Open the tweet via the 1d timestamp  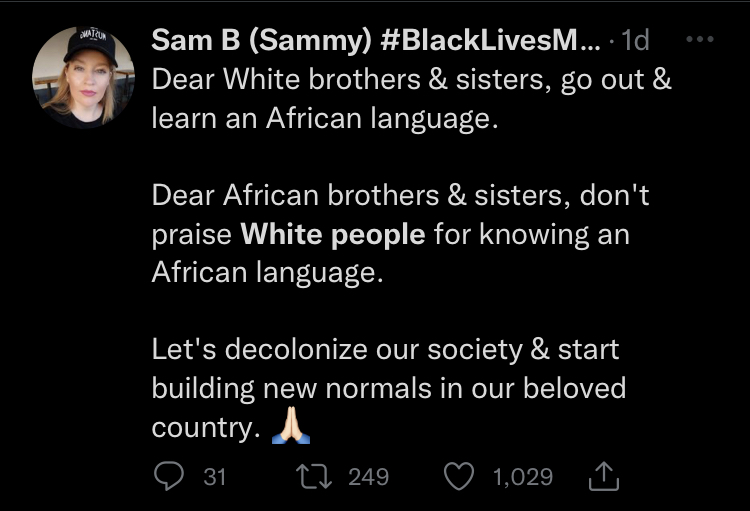click(635, 41)
